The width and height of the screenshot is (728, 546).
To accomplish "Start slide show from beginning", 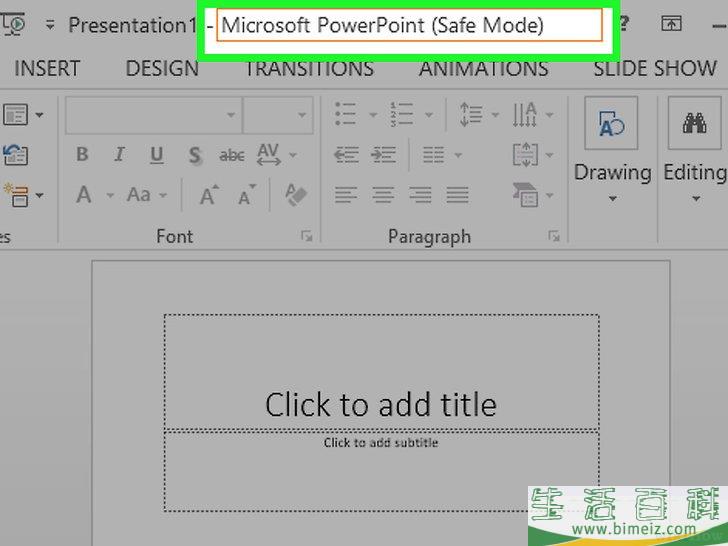I will point(13,24).
